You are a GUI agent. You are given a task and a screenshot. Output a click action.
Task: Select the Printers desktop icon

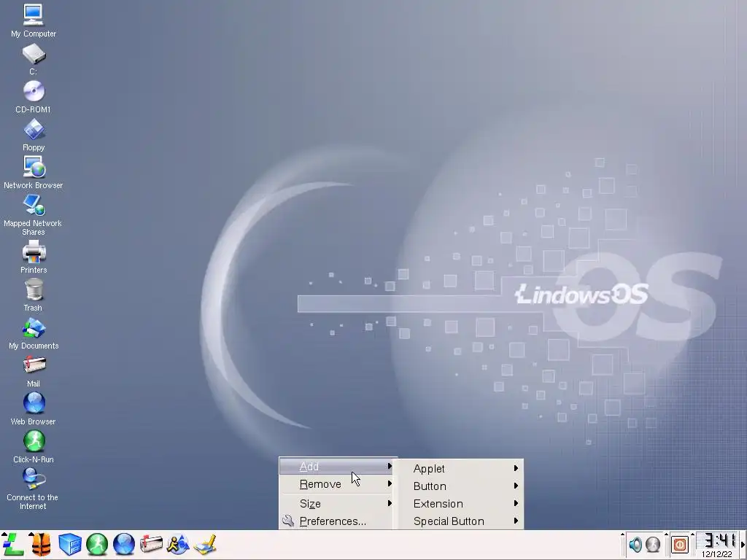(x=34, y=257)
